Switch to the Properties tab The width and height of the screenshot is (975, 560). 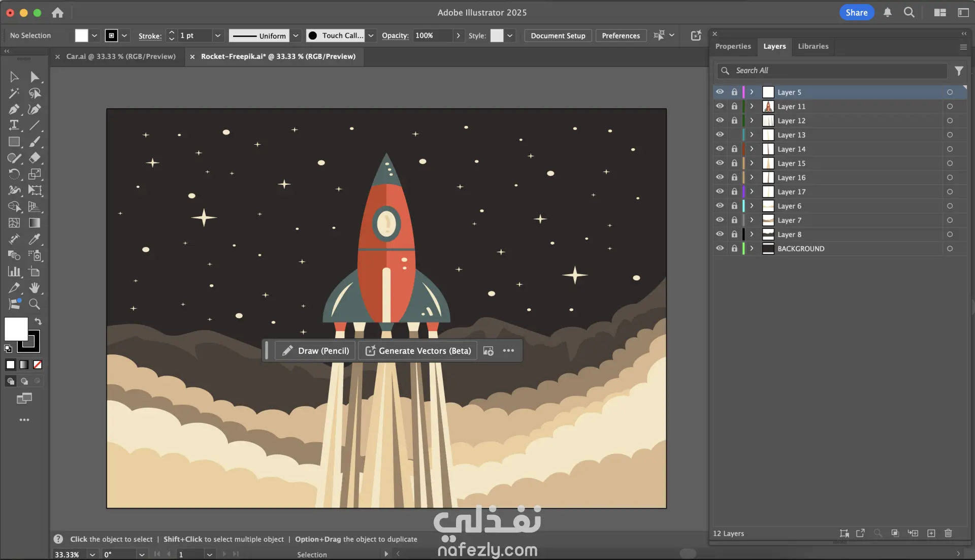click(733, 46)
